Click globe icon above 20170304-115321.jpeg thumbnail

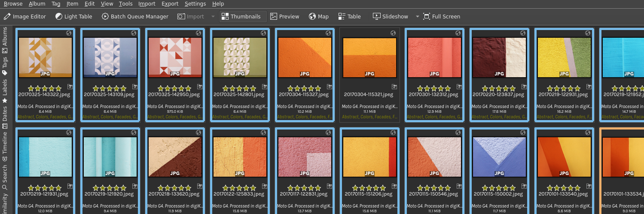pyautogui.click(x=393, y=33)
